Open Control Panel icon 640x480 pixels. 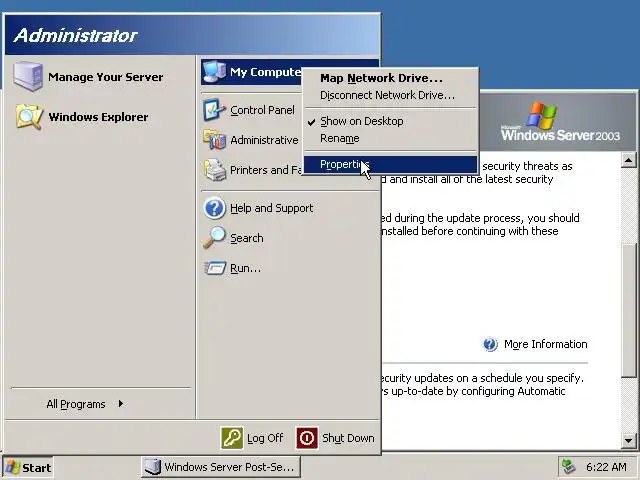click(x=214, y=110)
